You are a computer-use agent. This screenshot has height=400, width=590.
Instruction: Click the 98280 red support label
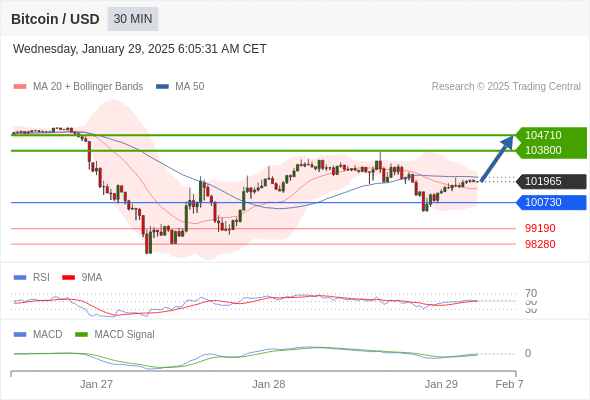coord(540,244)
